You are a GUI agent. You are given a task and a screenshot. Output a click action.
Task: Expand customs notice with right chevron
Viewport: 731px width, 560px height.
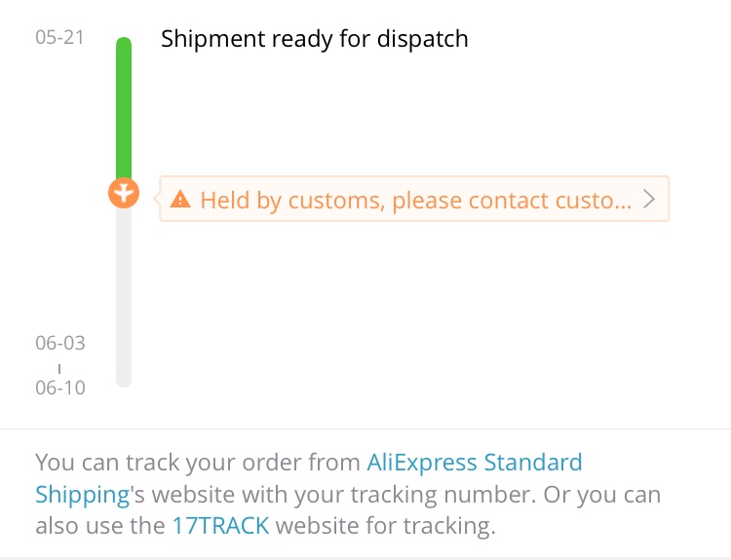coord(650,200)
